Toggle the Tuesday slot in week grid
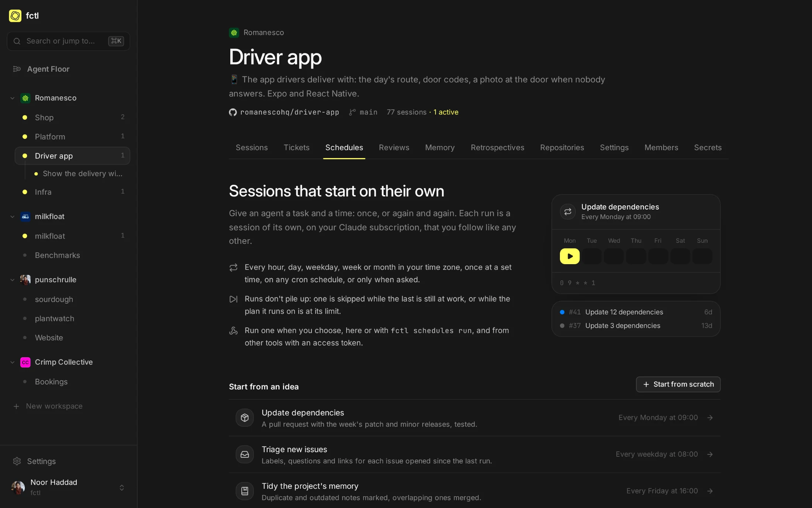 [592, 256]
